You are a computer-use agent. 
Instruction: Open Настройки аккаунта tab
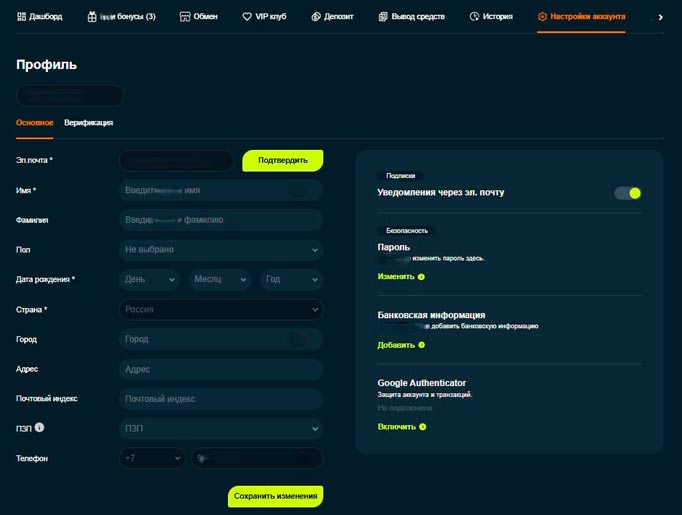(x=581, y=17)
